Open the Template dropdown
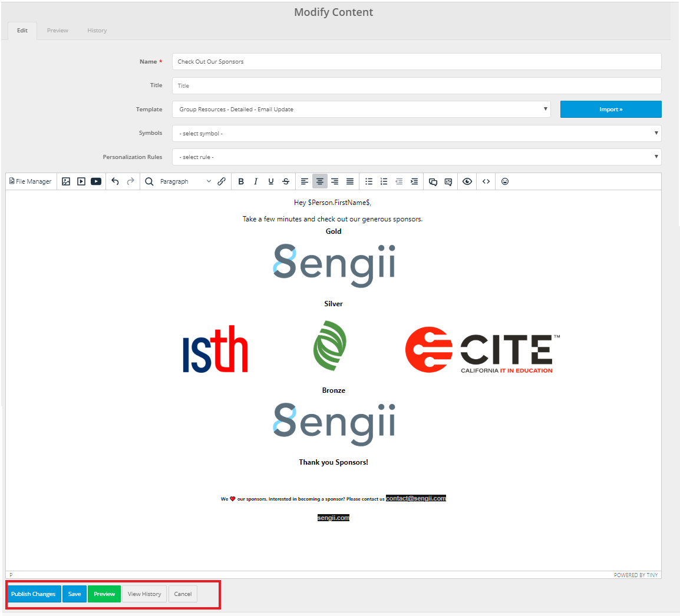 [x=361, y=109]
